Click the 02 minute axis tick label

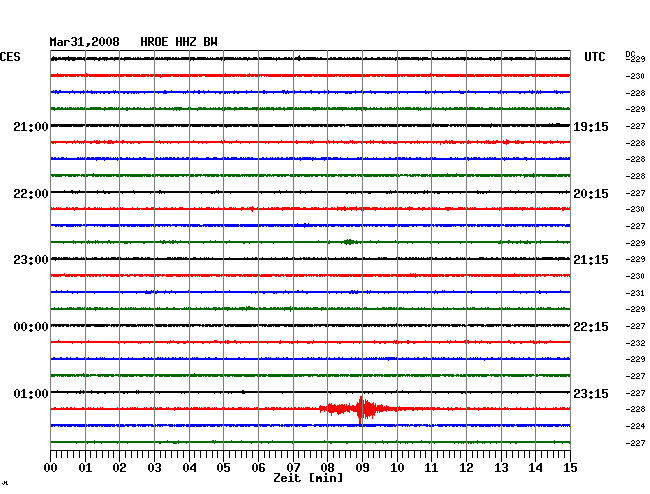(119, 467)
